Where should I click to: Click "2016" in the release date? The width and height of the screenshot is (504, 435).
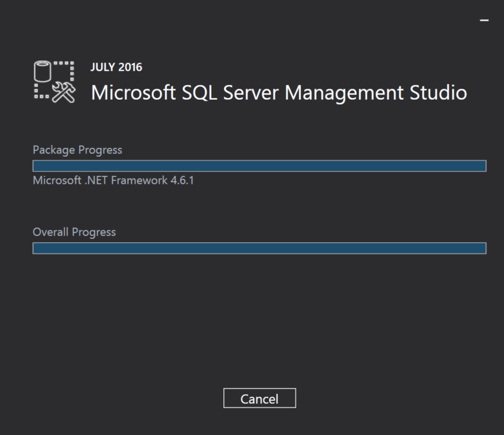point(130,67)
